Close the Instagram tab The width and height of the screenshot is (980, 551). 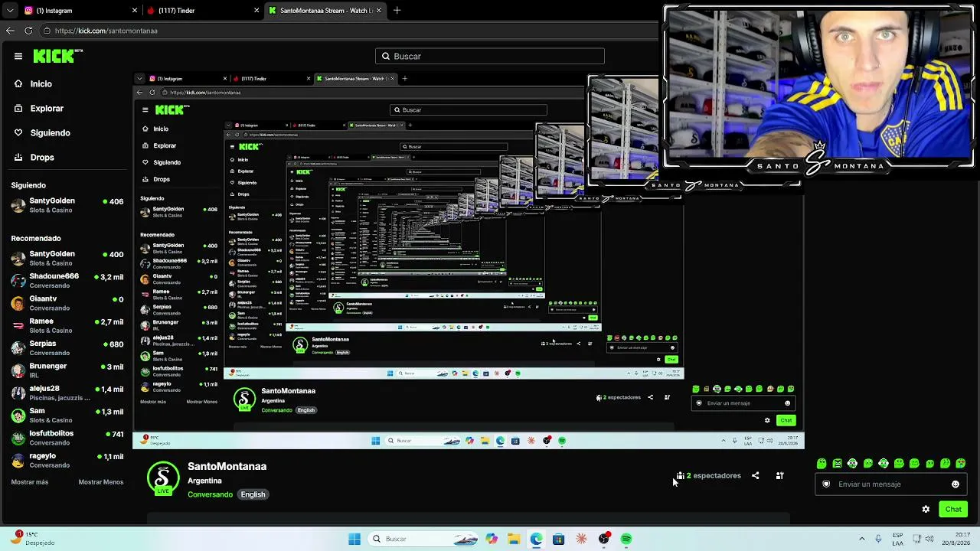[x=135, y=11]
